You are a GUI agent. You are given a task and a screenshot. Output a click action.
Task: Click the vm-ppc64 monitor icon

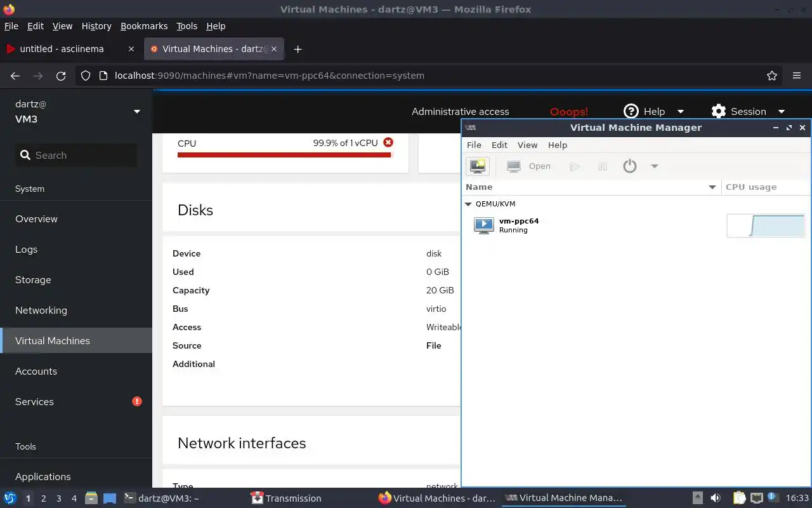(x=483, y=225)
